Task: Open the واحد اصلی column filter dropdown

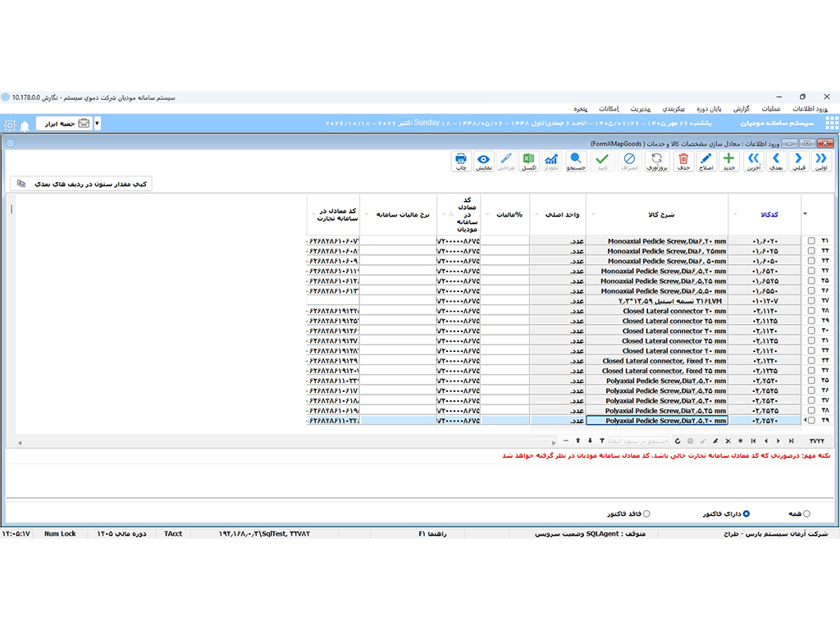Action: [536, 214]
